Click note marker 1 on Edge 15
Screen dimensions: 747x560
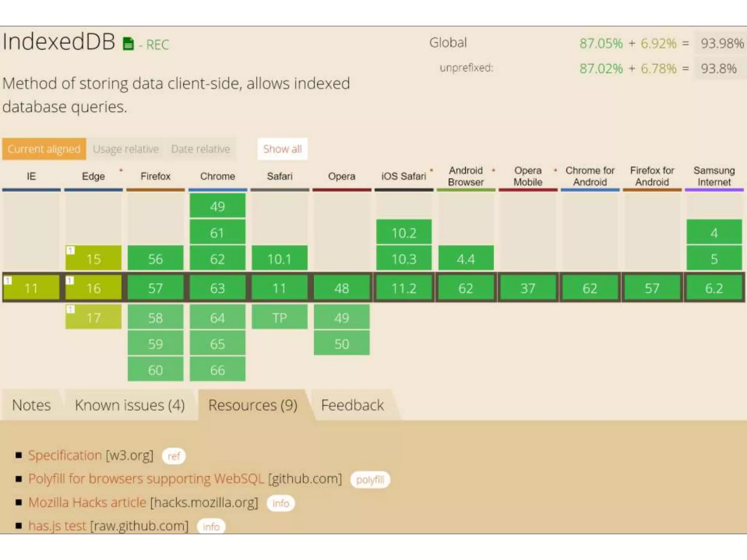coord(70,250)
